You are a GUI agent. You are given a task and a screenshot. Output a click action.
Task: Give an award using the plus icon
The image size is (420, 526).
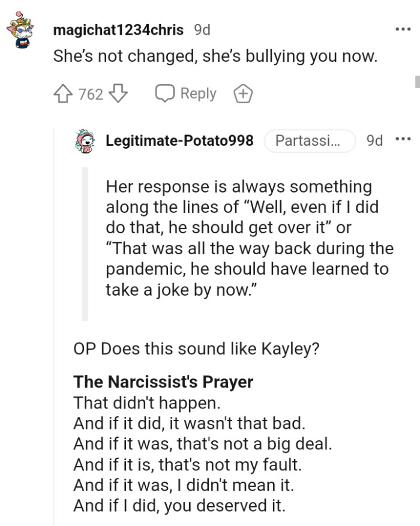(242, 93)
